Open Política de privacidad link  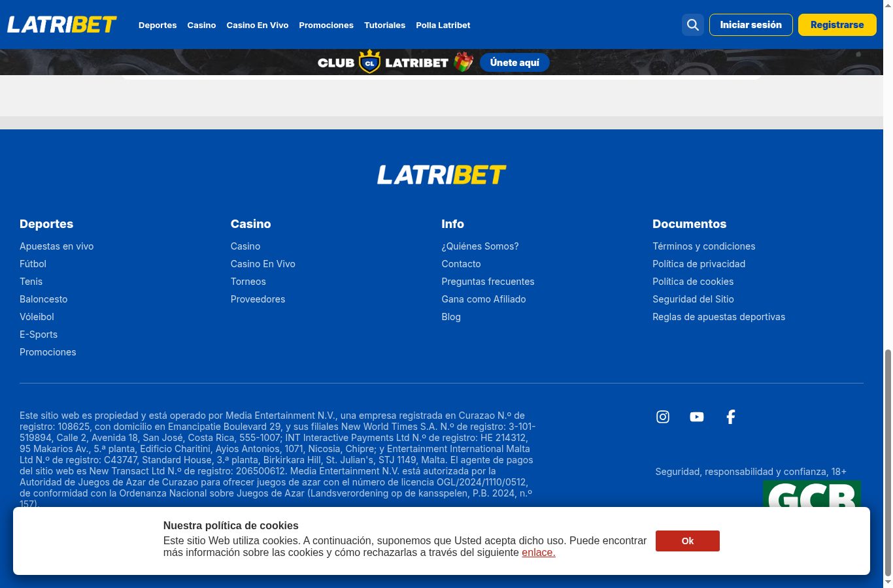(x=699, y=264)
